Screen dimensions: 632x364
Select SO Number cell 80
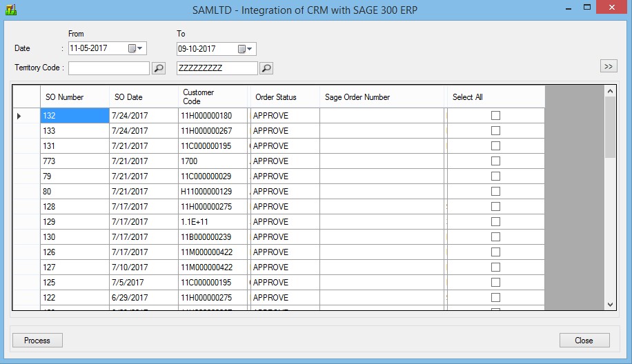pyautogui.click(x=75, y=191)
